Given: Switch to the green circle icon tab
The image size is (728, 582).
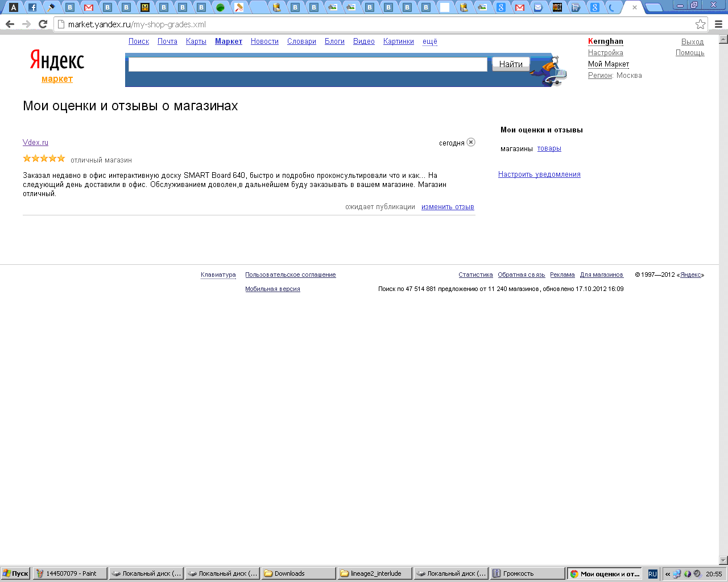Looking at the screenshot, I should (220, 7).
